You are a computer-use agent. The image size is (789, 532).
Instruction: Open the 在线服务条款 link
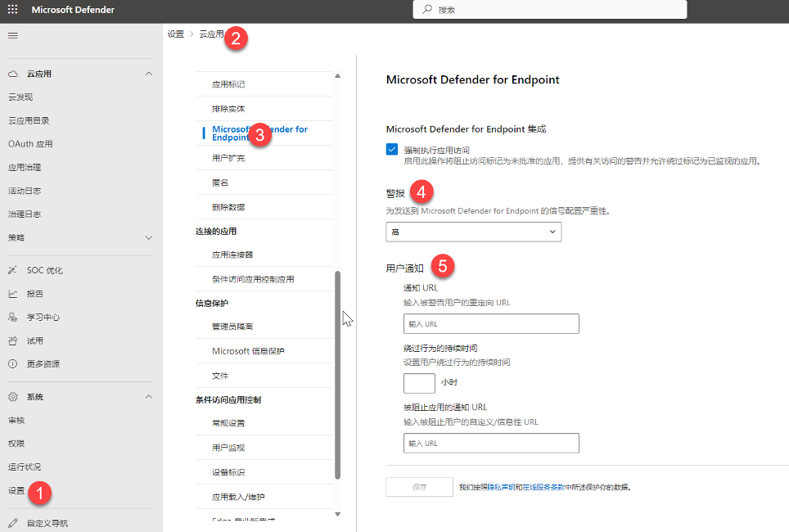[543, 487]
